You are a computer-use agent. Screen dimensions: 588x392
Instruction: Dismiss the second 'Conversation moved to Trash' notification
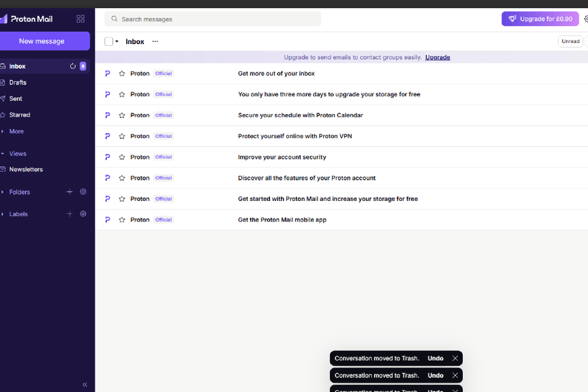click(455, 376)
